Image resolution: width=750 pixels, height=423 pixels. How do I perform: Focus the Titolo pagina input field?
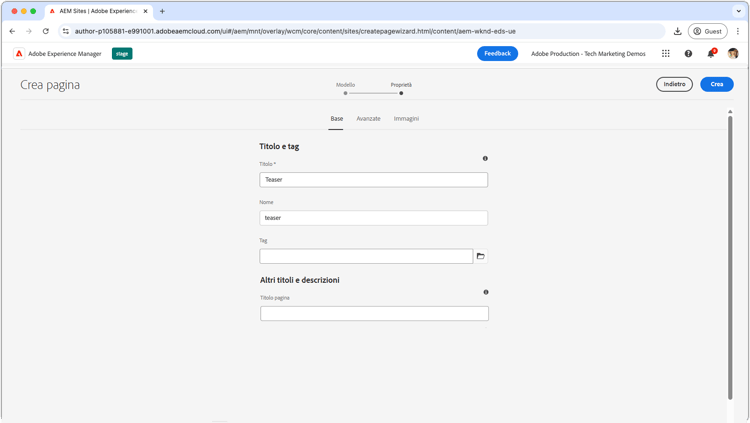coord(374,313)
